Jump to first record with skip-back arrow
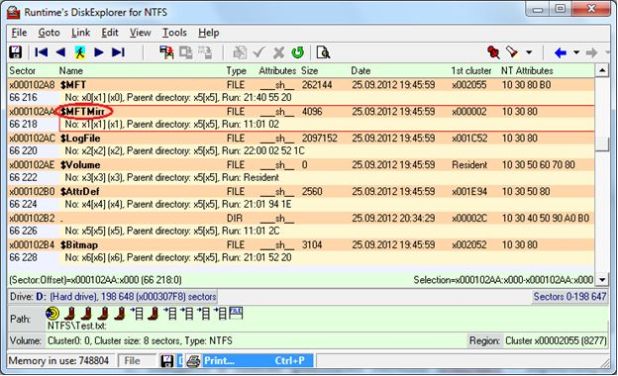Viewport: 618px width, 376px height. 41,52
